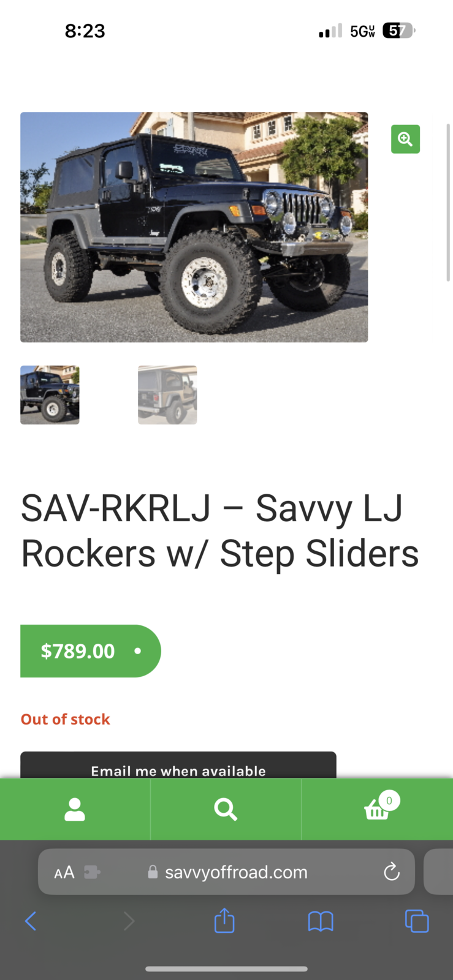Tap Safari's back arrow
The image size is (453, 980).
(x=31, y=921)
